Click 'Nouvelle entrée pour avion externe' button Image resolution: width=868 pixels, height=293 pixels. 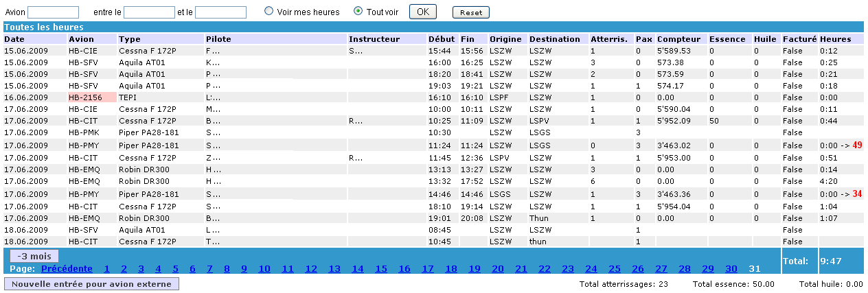[x=92, y=284]
